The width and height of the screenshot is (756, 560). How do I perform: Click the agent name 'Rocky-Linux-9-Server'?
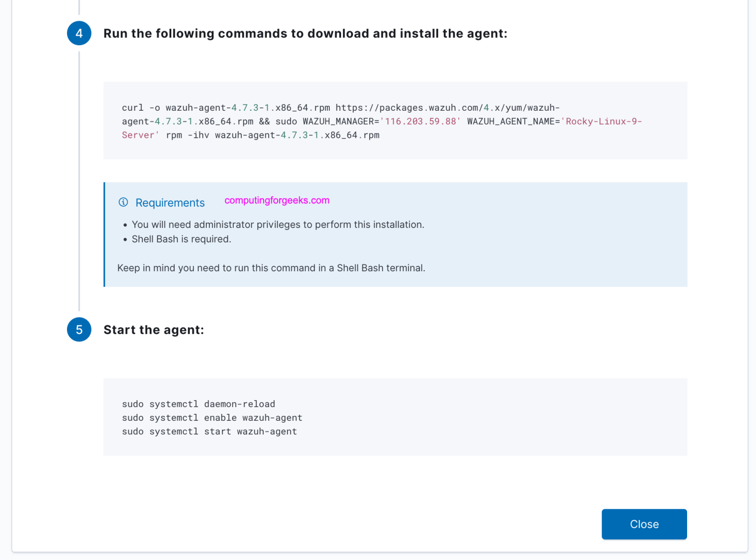[603, 121]
